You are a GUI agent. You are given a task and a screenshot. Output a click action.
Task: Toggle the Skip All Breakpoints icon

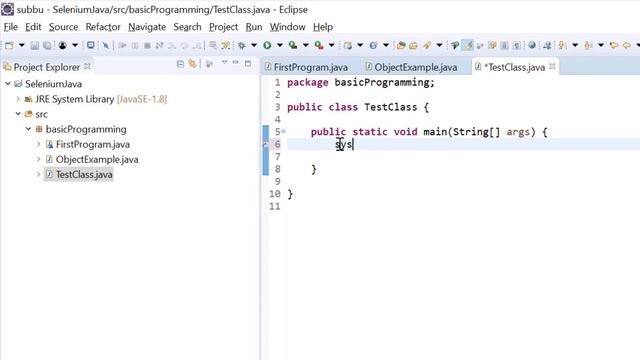pyautogui.click(x=106, y=45)
